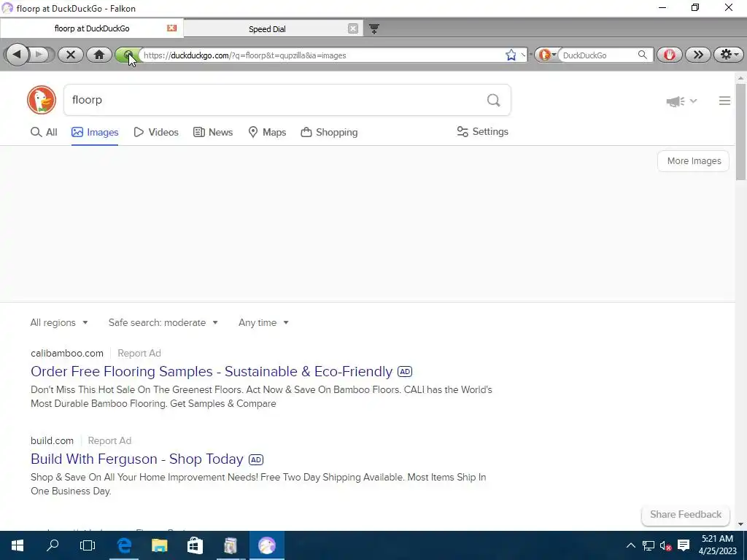Open the address bar history dropdown arrow
Screen dimensions: 747x560
pyautogui.click(x=523, y=55)
